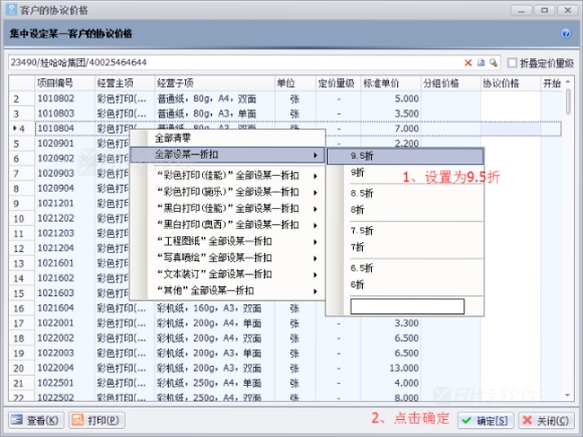Open 全部设某一折扣 submenu
Viewport: 583px width, 437px height.
(x=227, y=155)
